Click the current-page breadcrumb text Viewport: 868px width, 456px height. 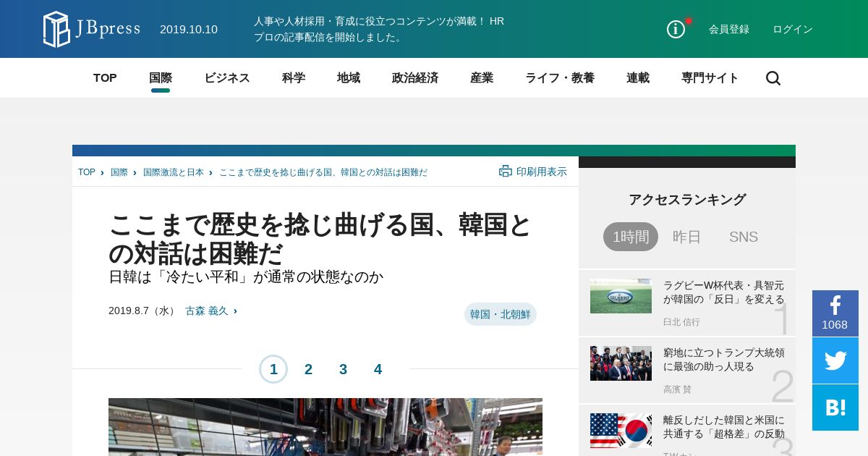point(323,172)
